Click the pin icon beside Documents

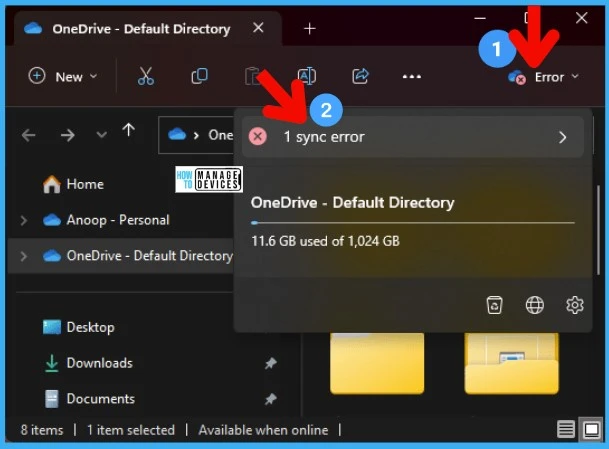point(271,399)
